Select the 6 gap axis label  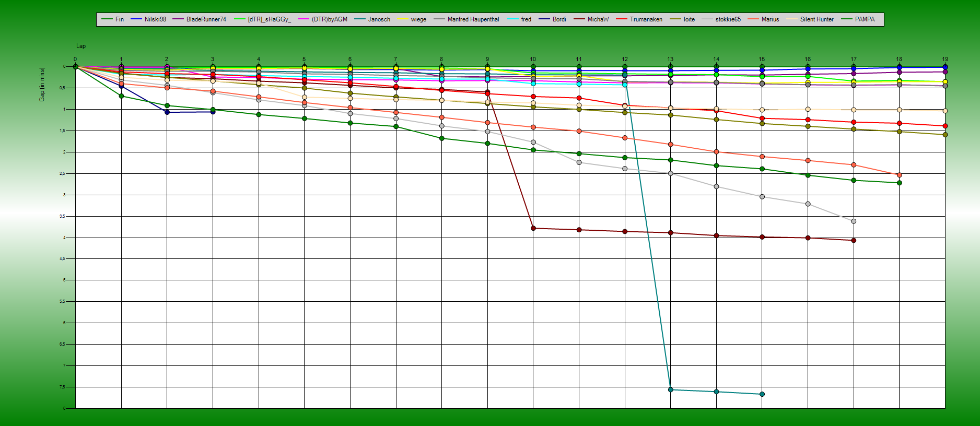(x=64, y=323)
